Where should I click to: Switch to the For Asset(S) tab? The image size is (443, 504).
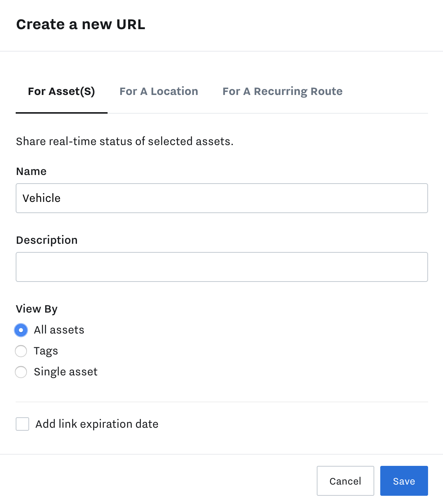62,92
